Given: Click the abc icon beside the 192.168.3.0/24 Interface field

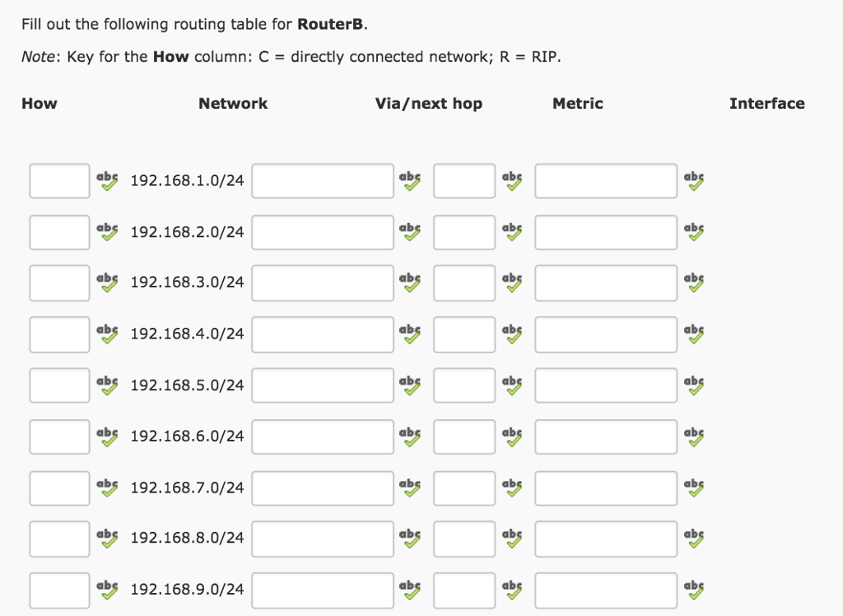Looking at the screenshot, I should point(693,282).
